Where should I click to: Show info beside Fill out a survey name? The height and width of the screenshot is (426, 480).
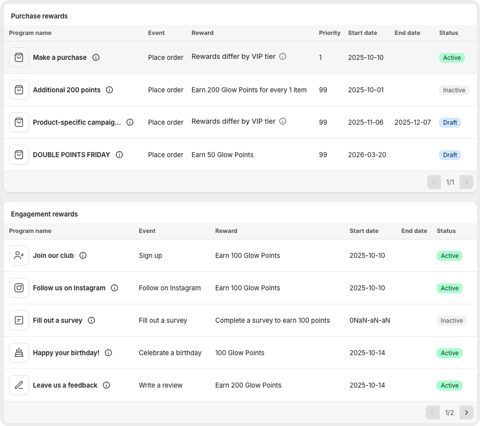tap(91, 320)
